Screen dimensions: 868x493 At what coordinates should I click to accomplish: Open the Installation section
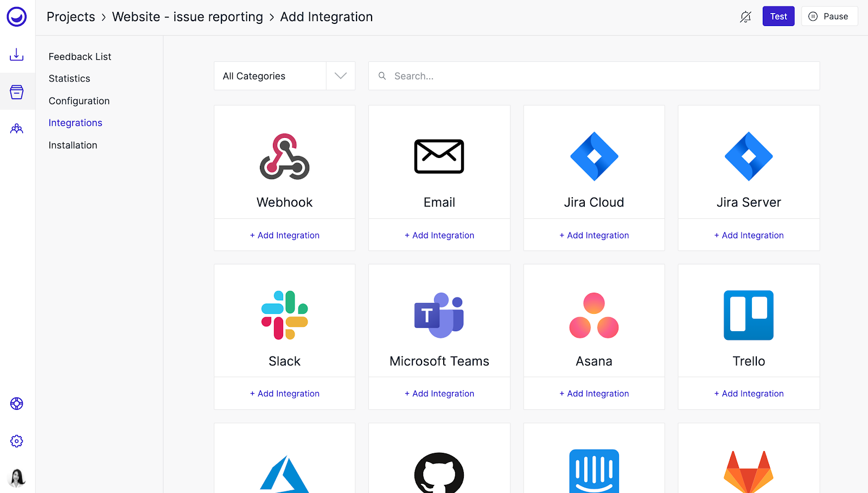[73, 145]
